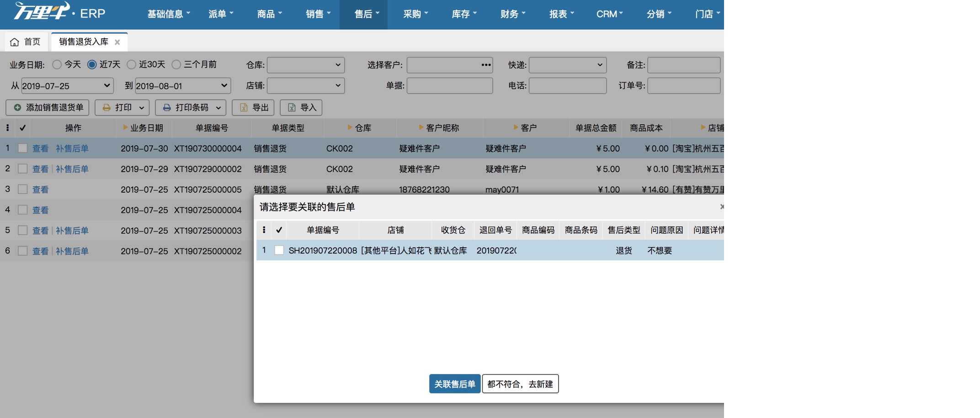Focus the 电话 input field
This screenshot has width=980, height=418.
[x=568, y=85]
